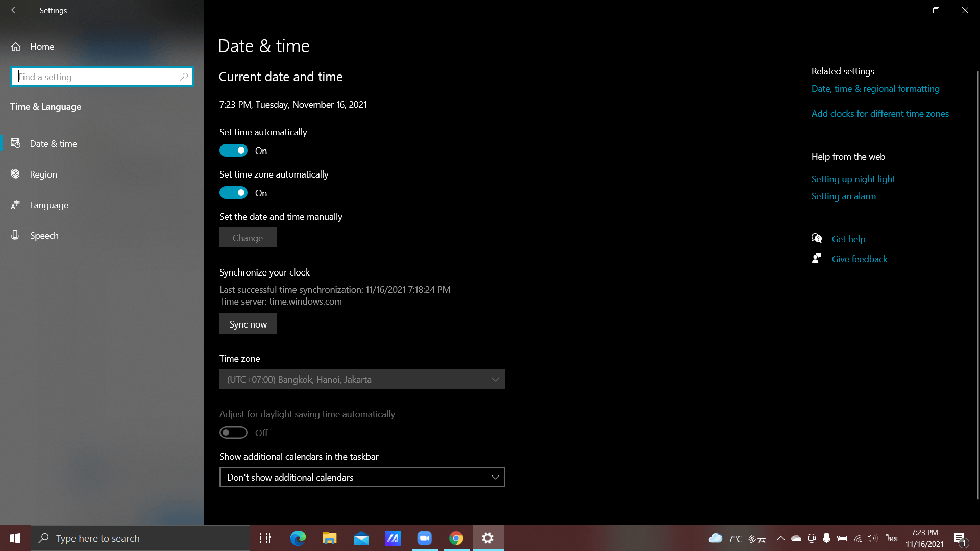This screenshot has height=551, width=980.
Task: Open additional calendars dropdown
Action: pos(362,477)
